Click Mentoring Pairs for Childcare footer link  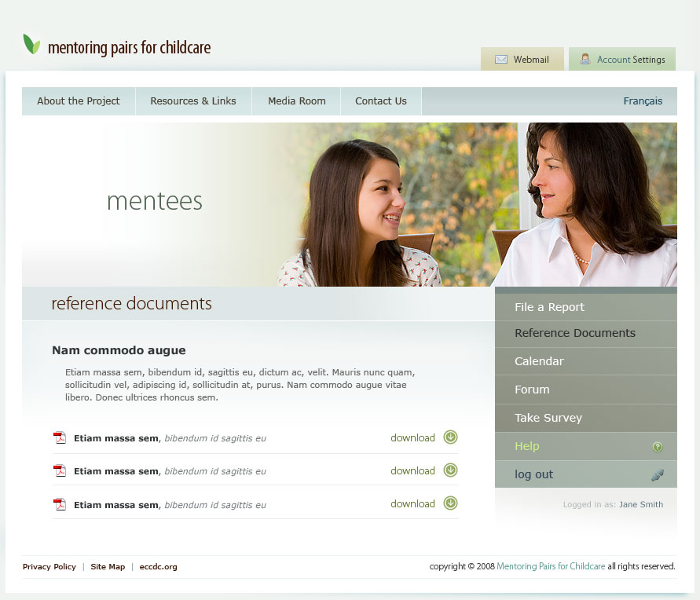[551, 566]
